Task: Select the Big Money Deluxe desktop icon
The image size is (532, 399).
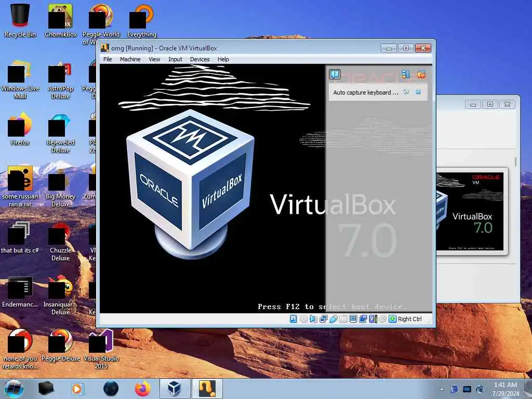Action: [61, 188]
